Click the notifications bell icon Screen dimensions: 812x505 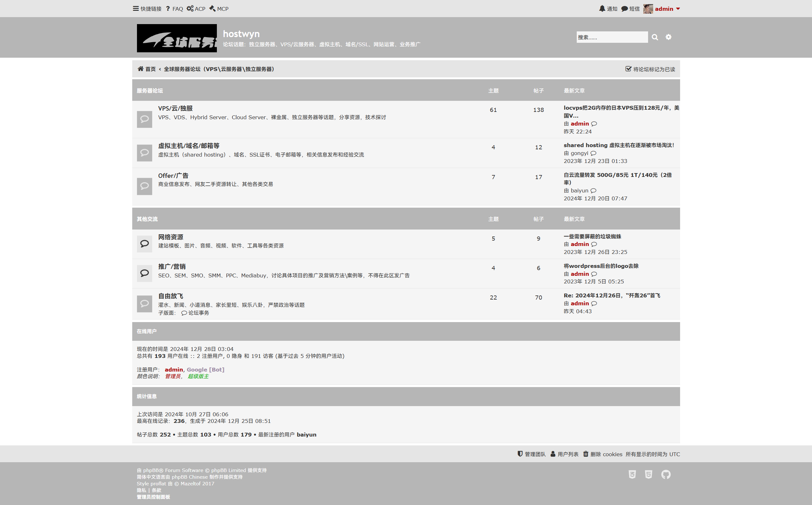[602, 9]
